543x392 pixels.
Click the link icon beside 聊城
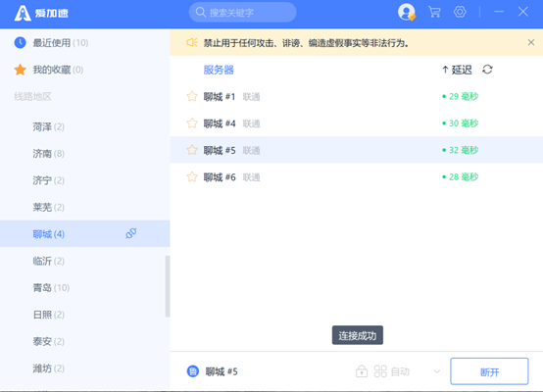click(131, 233)
